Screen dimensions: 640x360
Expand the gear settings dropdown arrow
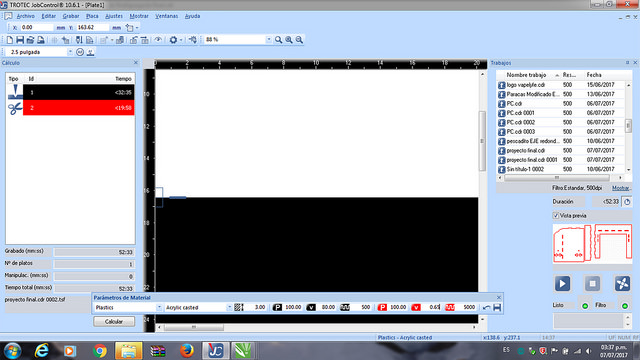click(x=181, y=40)
